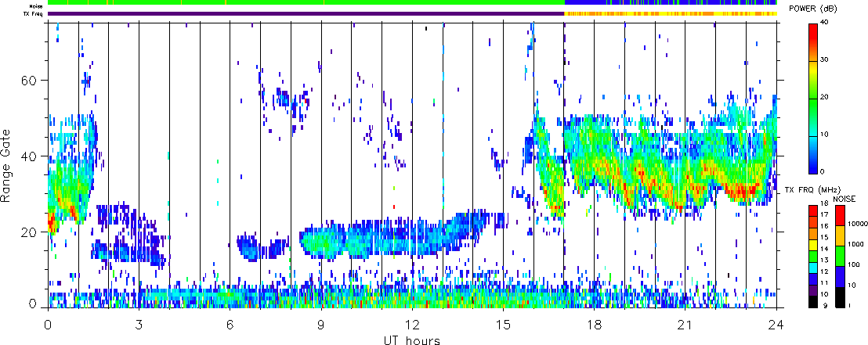Click the red top segment of POWER colorbar

click(813, 33)
